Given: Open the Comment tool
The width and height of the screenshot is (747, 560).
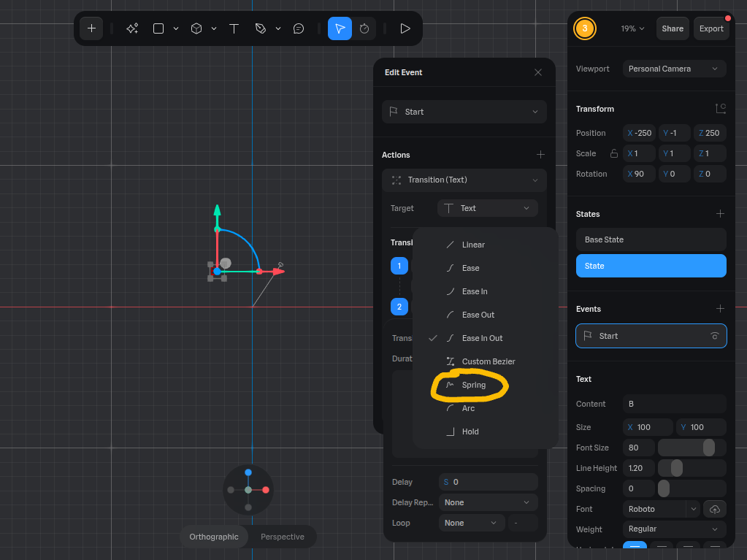Looking at the screenshot, I should point(299,28).
